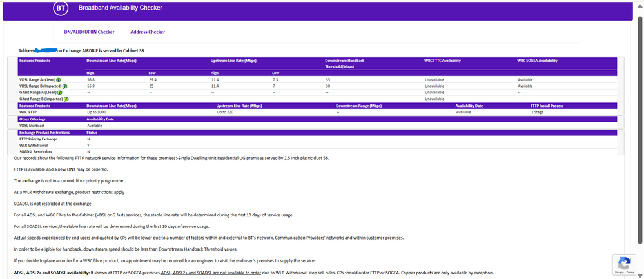644x279 pixels.
Task: Switch to Address Checker tab
Action: pos(148,32)
